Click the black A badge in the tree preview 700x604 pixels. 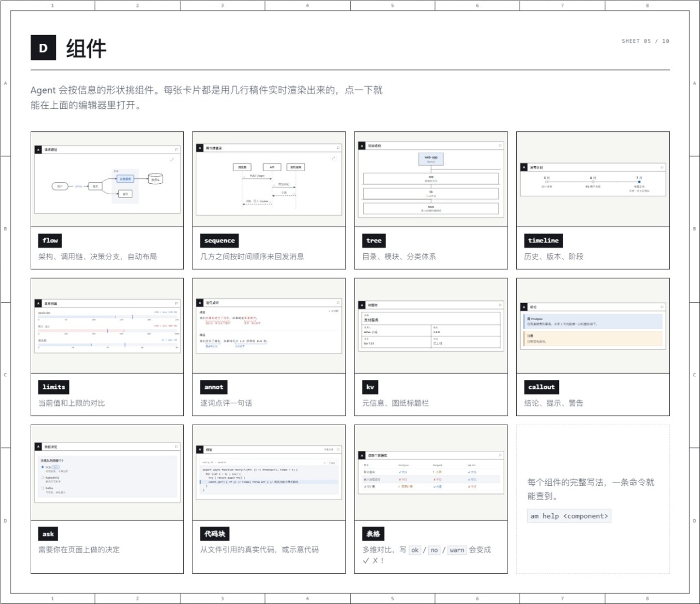[x=361, y=146]
